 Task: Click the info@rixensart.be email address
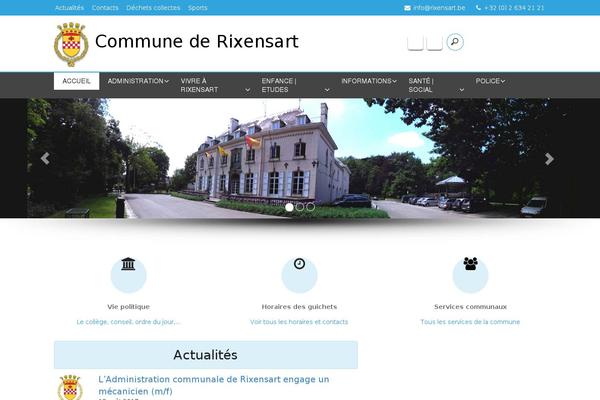(x=439, y=8)
